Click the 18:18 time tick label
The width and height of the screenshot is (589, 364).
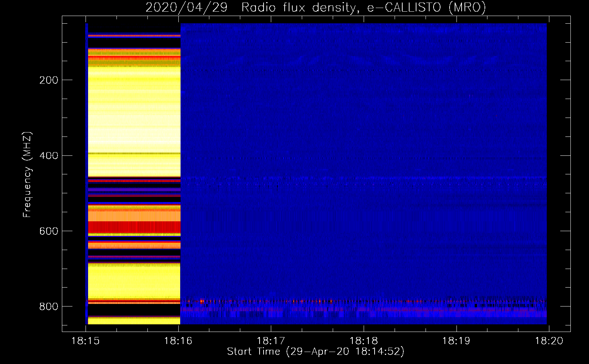point(364,341)
